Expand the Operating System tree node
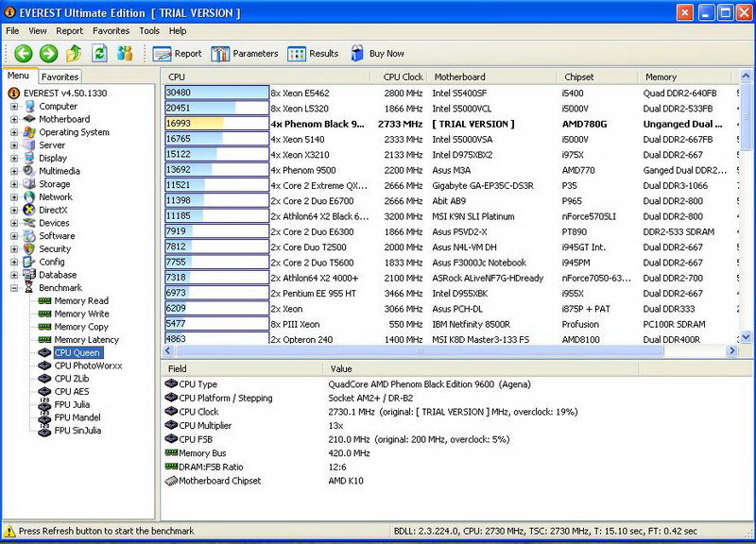 coord(14,132)
